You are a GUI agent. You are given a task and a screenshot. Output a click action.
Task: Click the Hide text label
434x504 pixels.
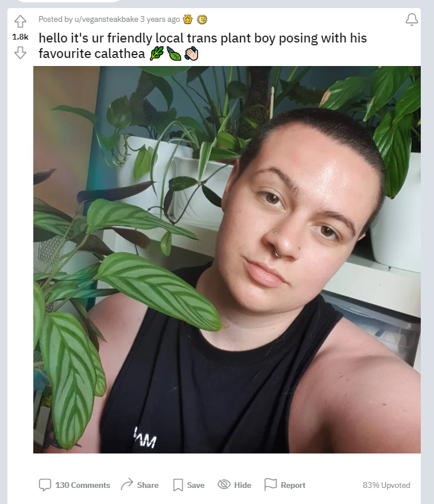[242, 485]
